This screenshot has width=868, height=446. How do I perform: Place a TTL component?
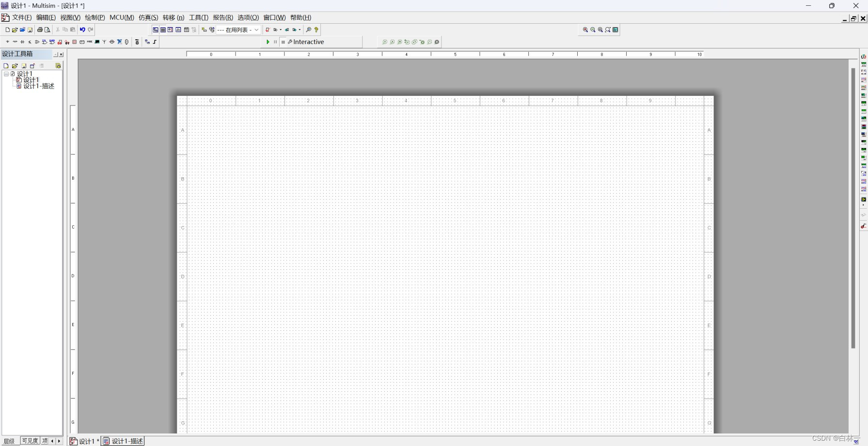tap(45, 42)
